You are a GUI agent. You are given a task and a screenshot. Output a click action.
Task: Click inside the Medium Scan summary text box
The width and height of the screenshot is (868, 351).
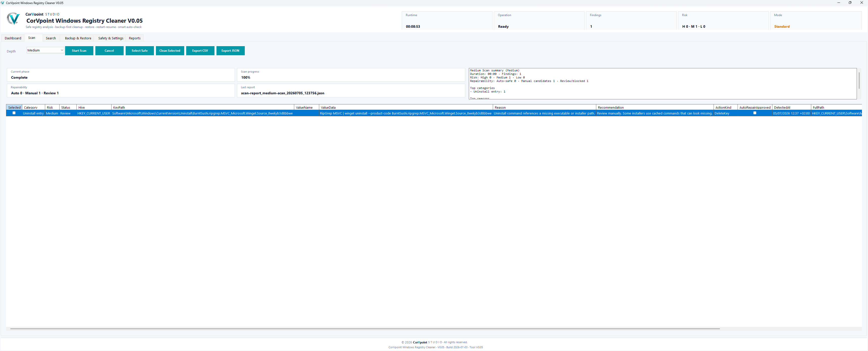coord(662,83)
